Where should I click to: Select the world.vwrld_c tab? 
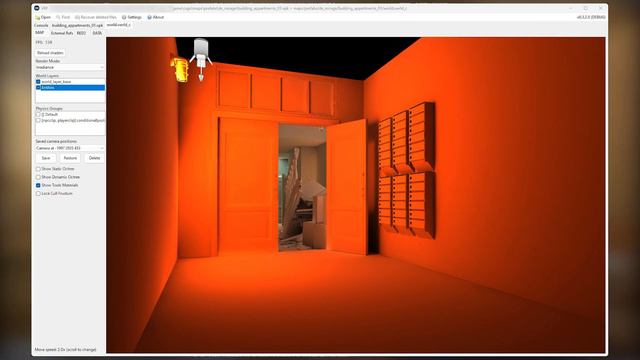118,25
